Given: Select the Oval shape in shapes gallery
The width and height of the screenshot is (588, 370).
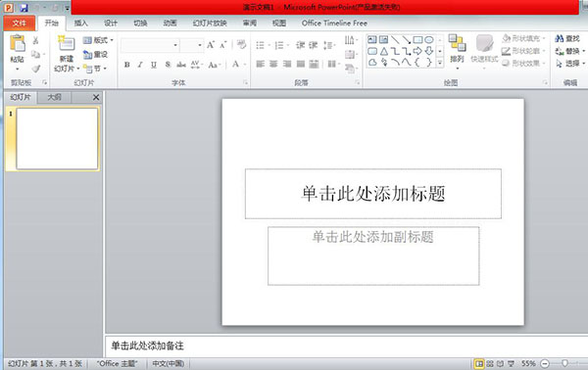Looking at the screenshot, I should (429, 39).
